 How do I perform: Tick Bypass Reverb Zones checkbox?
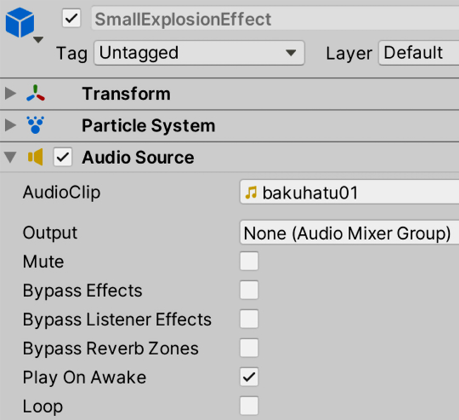point(249,348)
